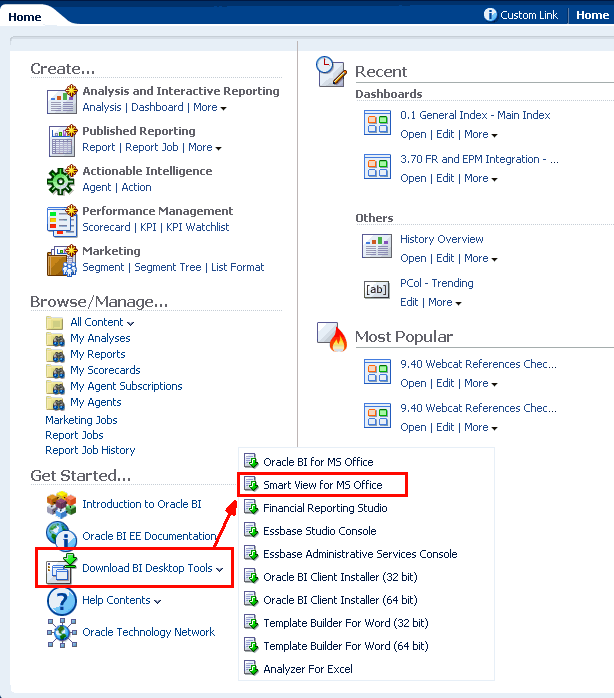Create a new Action
The width and height of the screenshot is (614, 698).
136,187
